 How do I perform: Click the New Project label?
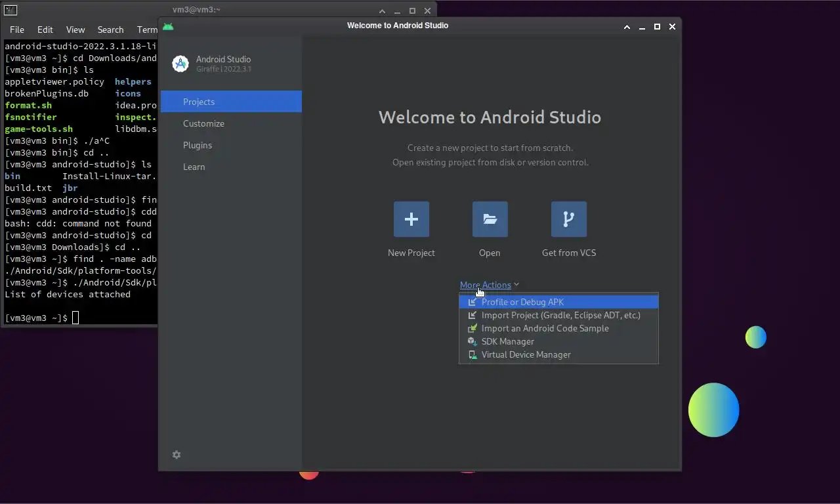pyautogui.click(x=411, y=253)
